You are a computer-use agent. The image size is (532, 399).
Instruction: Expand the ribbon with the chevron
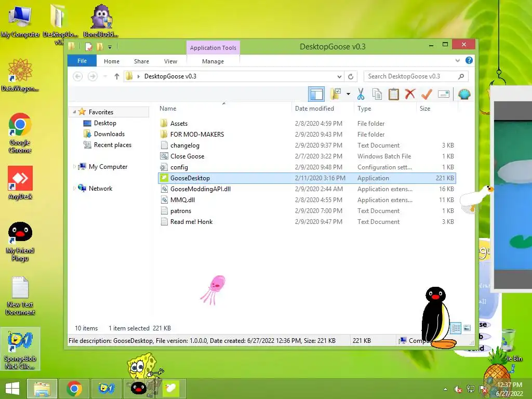point(457,61)
